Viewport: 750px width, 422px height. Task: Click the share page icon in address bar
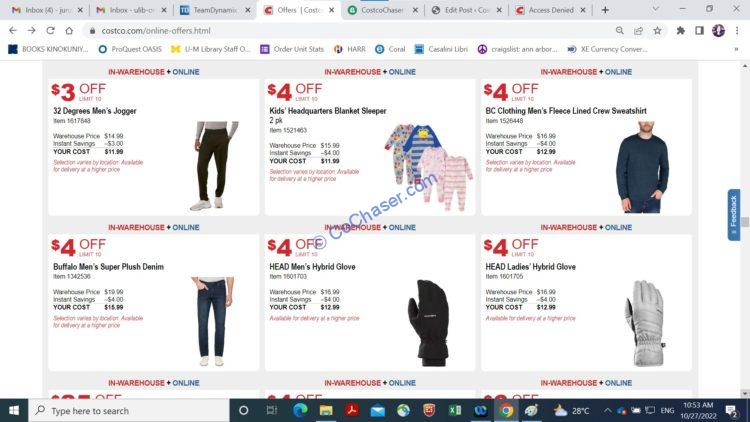639,31
